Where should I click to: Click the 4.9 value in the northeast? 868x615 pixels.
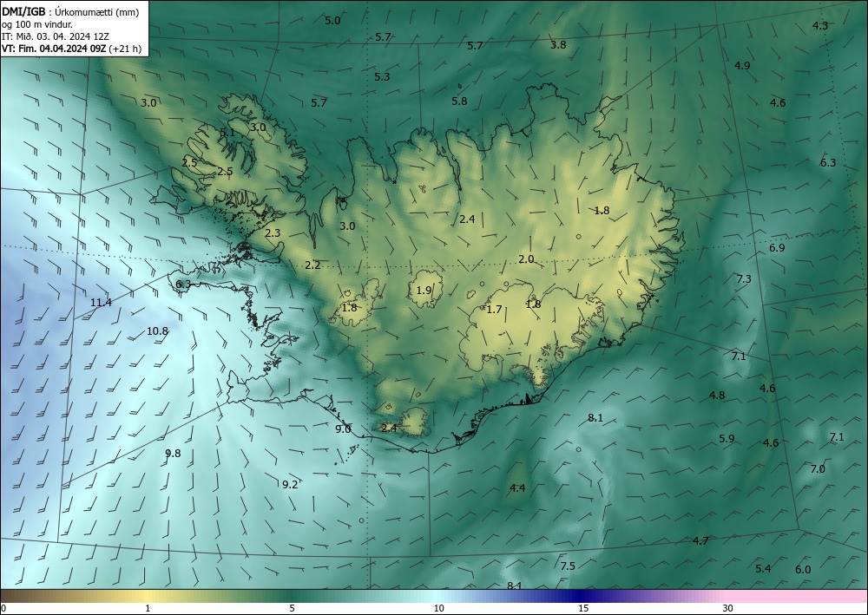(x=742, y=65)
